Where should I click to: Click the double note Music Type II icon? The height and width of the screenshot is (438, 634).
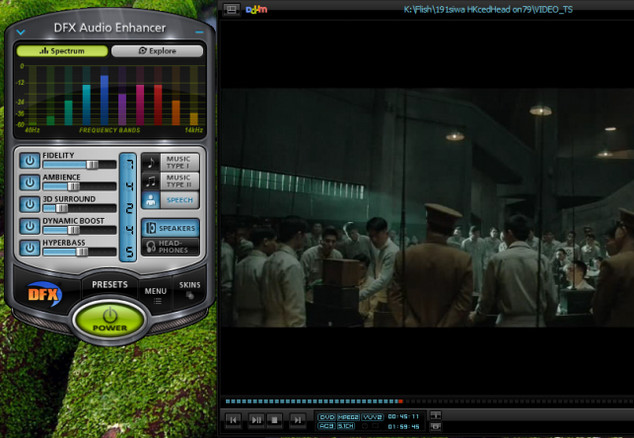pos(151,181)
